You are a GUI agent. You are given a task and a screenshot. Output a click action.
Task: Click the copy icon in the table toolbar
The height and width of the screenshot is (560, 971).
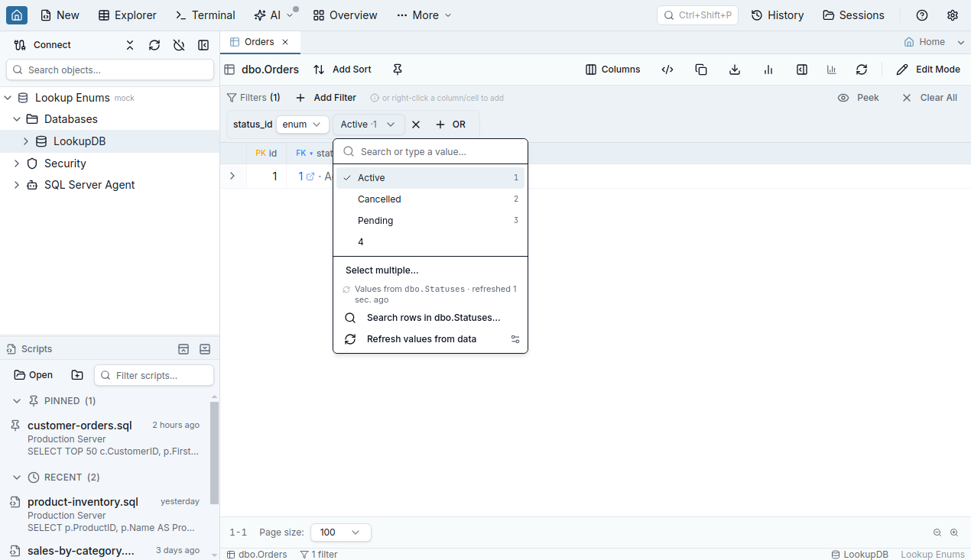(x=701, y=70)
